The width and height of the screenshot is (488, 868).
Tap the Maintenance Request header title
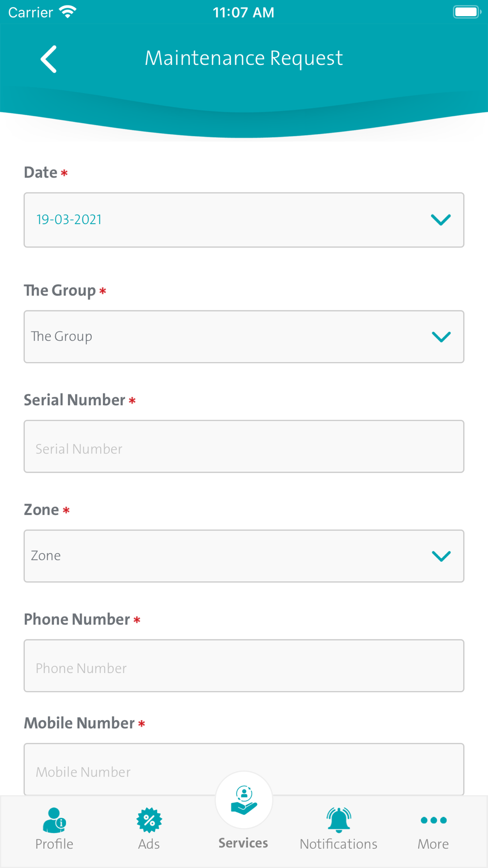tap(244, 58)
